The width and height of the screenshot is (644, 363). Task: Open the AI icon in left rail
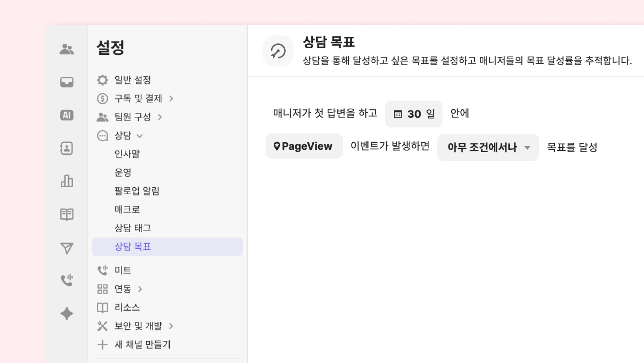[66, 115]
